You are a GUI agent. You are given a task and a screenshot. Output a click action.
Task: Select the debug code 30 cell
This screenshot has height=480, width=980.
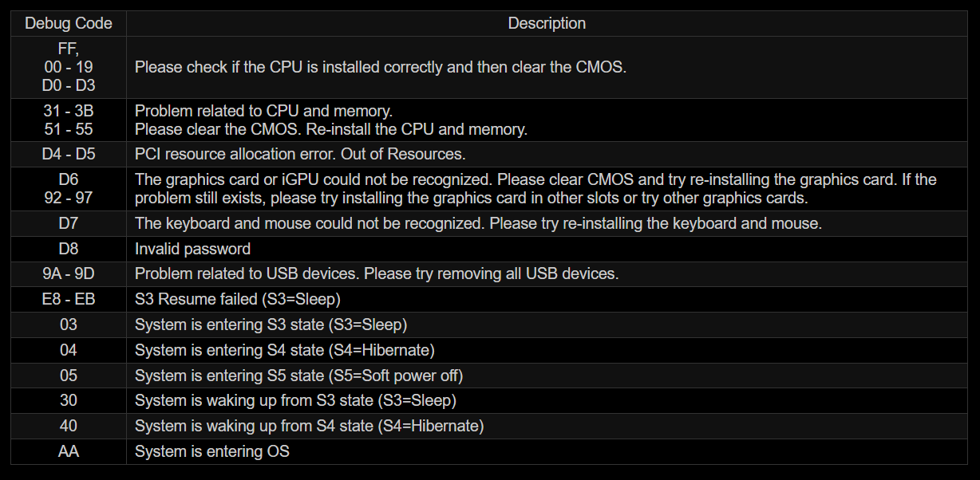click(x=69, y=400)
